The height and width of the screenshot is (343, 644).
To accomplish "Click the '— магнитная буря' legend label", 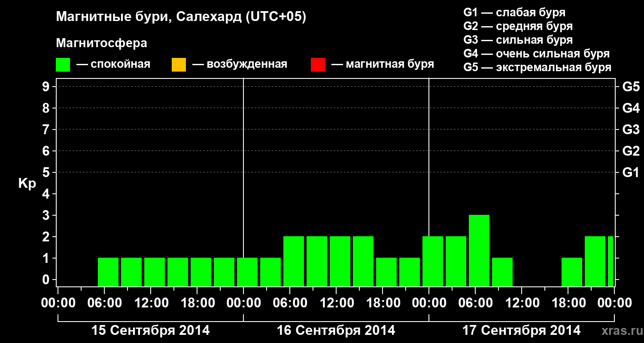I will tap(383, 64).
